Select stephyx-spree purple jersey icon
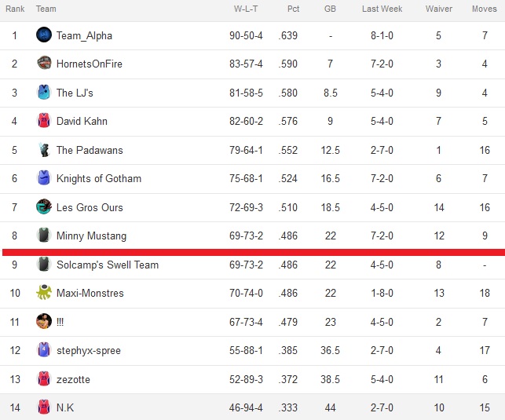Viewport: 505px width, 420px height. pos(44,350)
